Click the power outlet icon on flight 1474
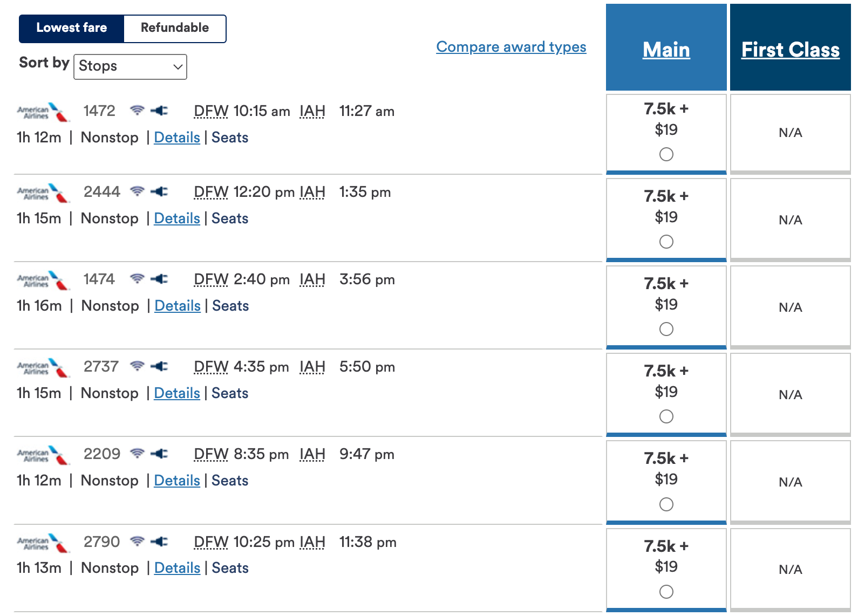Image resolution: width=858 pixels, height=616 pixels. (x=160, y=279)
